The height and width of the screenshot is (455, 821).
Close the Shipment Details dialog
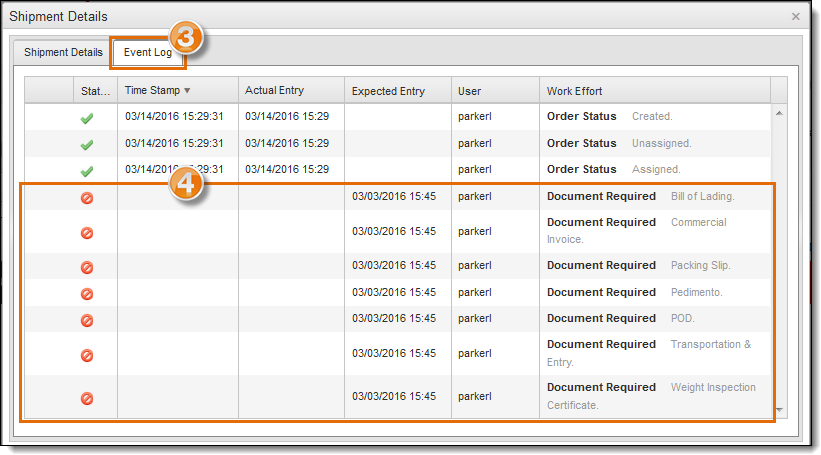click(795, 17)
